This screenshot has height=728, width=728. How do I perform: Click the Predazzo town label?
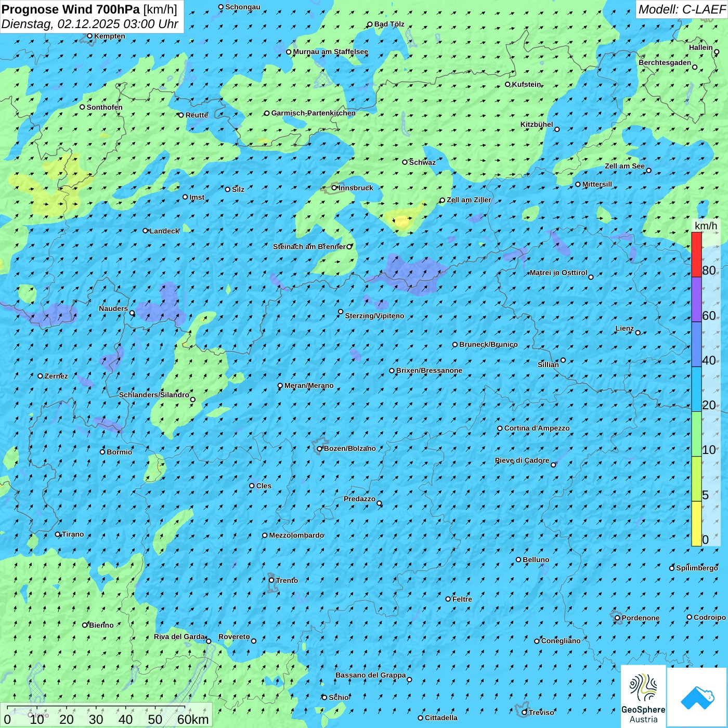click(359, 499)
